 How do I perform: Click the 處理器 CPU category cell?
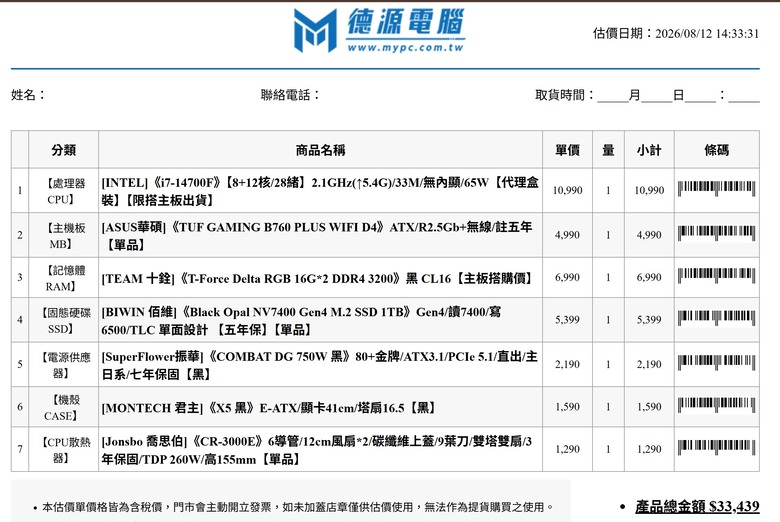[64, 191]
